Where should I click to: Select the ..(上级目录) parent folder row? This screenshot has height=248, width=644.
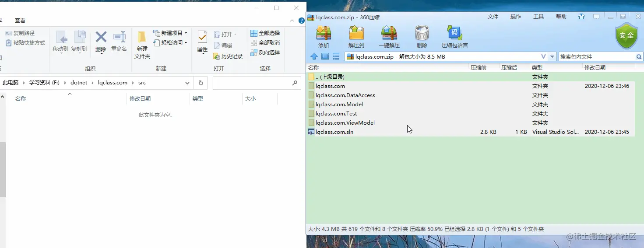coord(471,77)
